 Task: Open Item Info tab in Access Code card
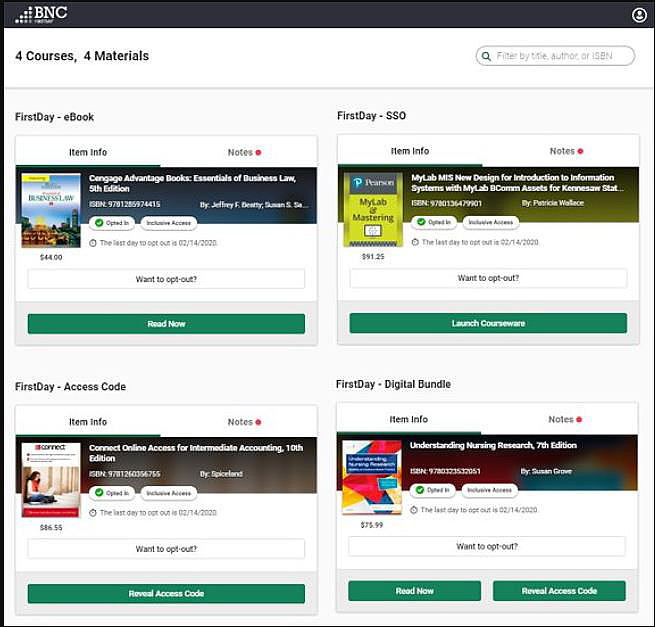pyautogui.click(x=88, y=422)
